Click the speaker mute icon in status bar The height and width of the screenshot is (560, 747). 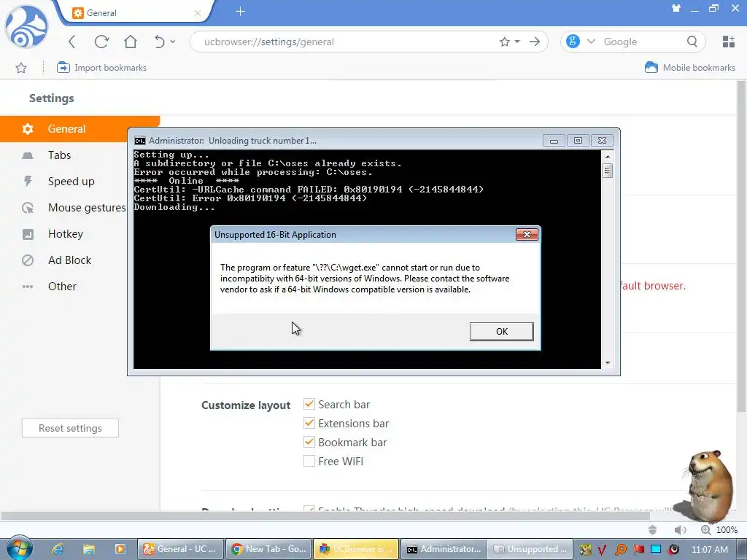[x=681, y=530]
